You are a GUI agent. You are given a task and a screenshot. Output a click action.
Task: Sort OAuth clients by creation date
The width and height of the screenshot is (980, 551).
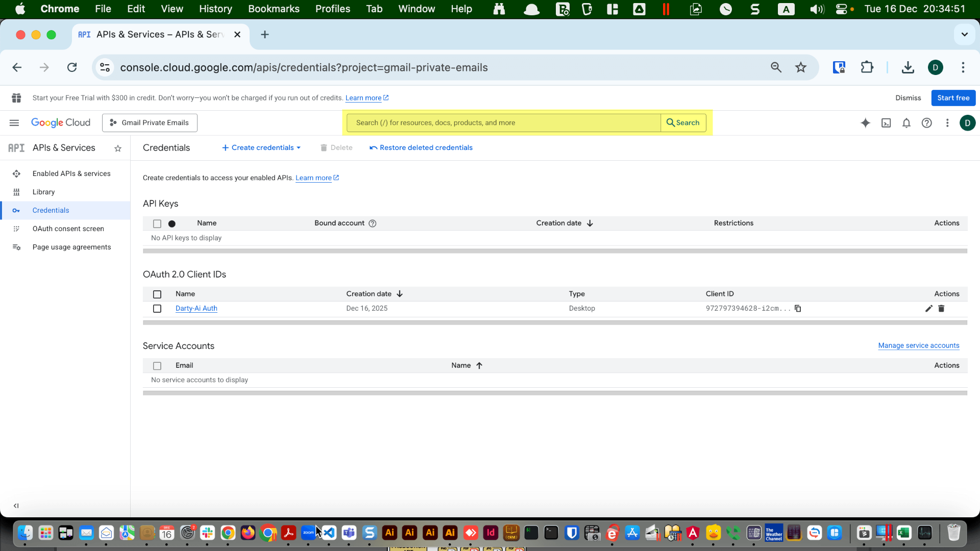coord(374,294)
